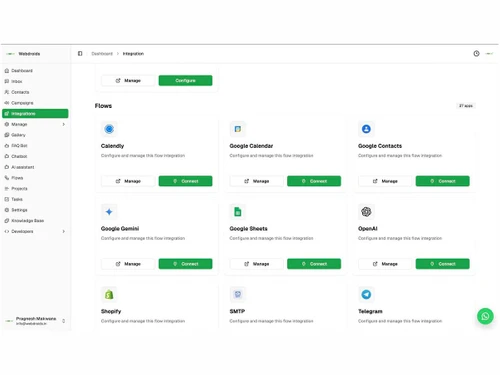Click the Shopify card title
This screenshot has width=500, height=375.
pyautogui.click(x=111, y=311)
